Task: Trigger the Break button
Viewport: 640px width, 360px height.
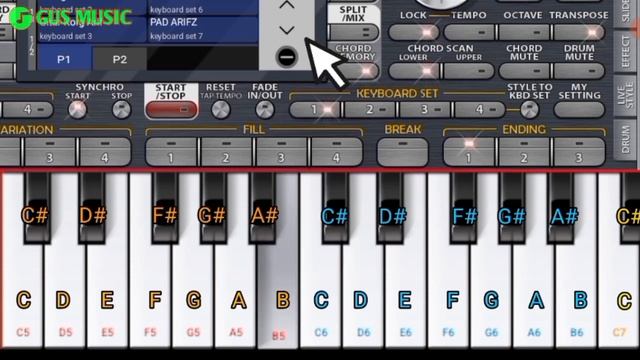Action: tap(402, 151)
